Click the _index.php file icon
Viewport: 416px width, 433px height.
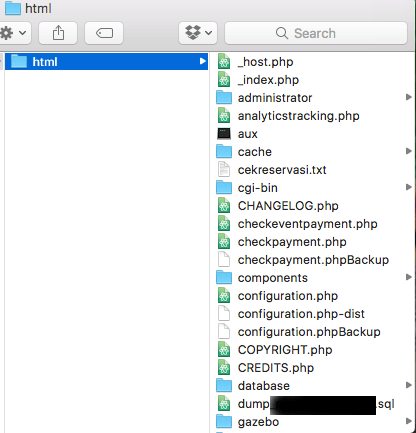pyautogui.click(x=224, y=80)
